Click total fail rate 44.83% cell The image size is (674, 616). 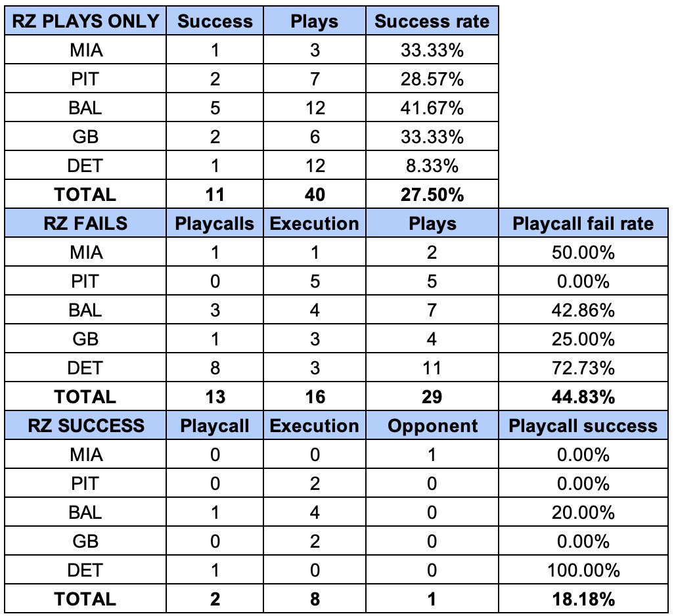pos(583,397)
